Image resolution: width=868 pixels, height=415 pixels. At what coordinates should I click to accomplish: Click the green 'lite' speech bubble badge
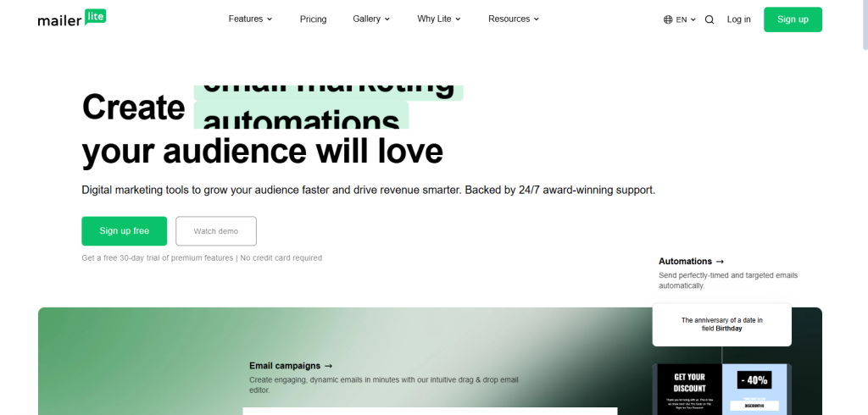pyautogui.click(x=95, y=17)
